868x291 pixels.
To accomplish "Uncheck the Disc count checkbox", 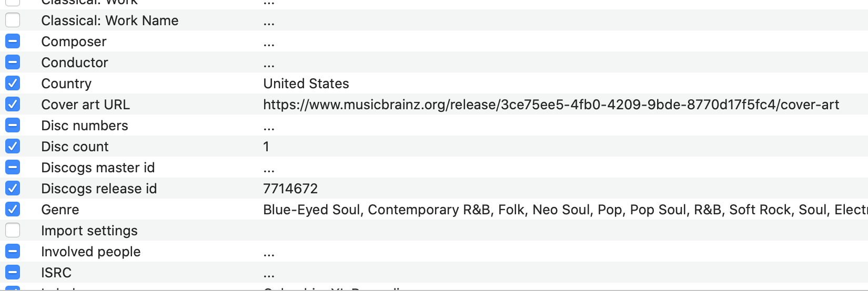I will pos(13,147).
